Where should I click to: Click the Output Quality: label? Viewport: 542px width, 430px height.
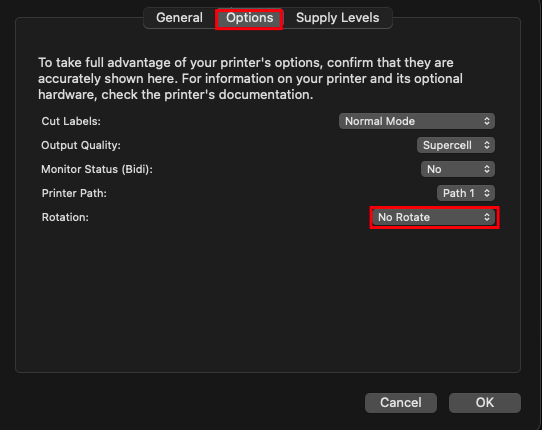point(81,145)
